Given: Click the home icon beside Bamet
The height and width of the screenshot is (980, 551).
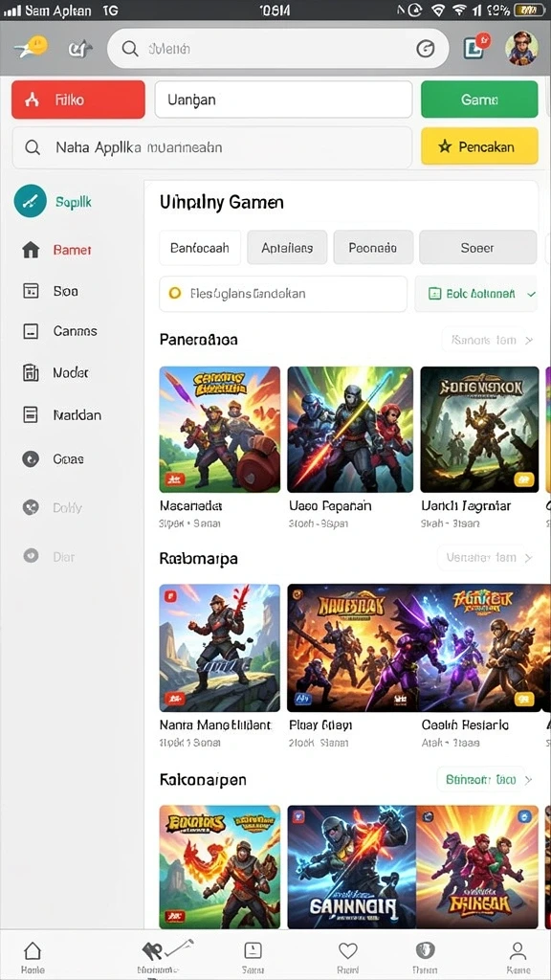Looking at the screenshot, I should [x=31, y=250].
